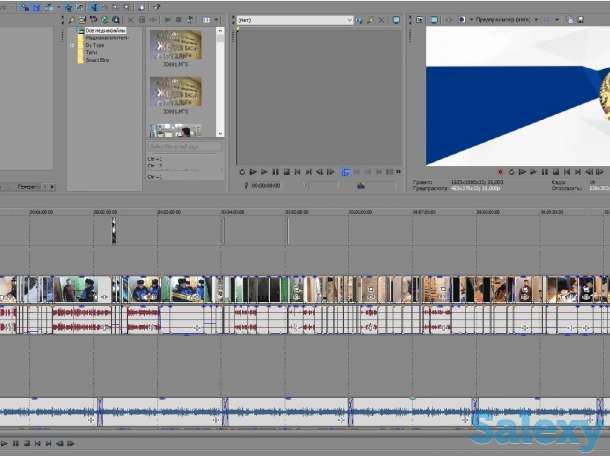Select the Normal Edit tool

click(94, 7)
